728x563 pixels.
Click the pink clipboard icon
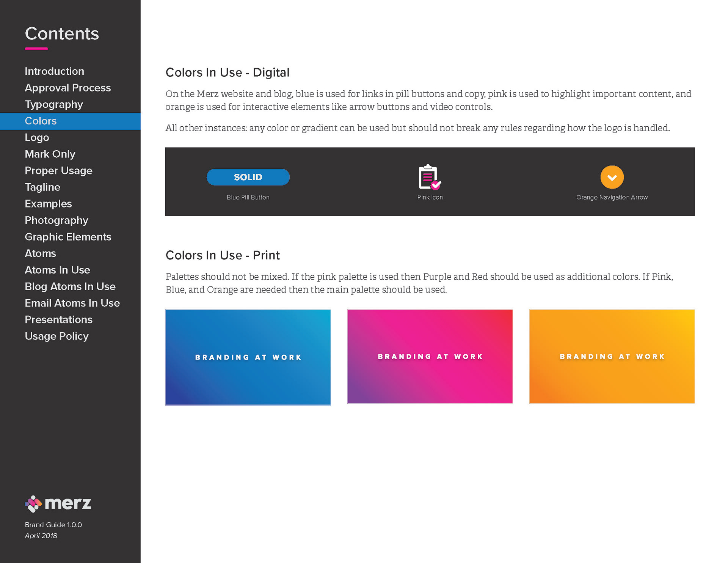429,177
